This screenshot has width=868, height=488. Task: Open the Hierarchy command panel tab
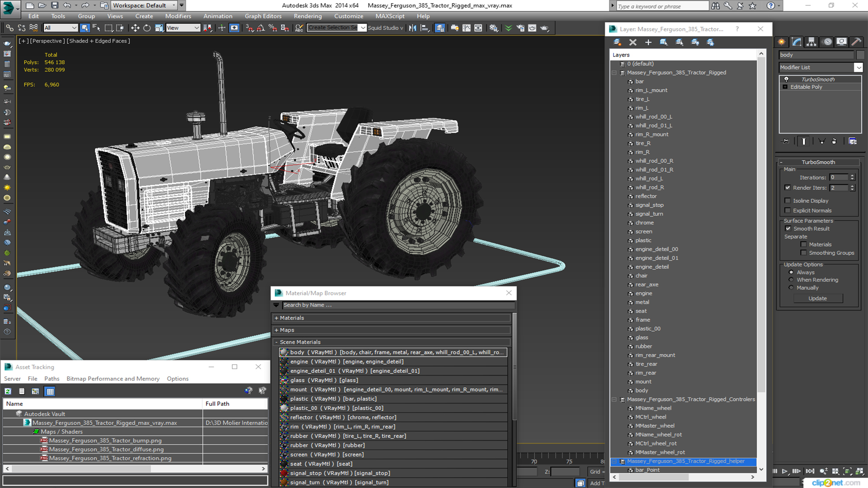tap(811, 42)
